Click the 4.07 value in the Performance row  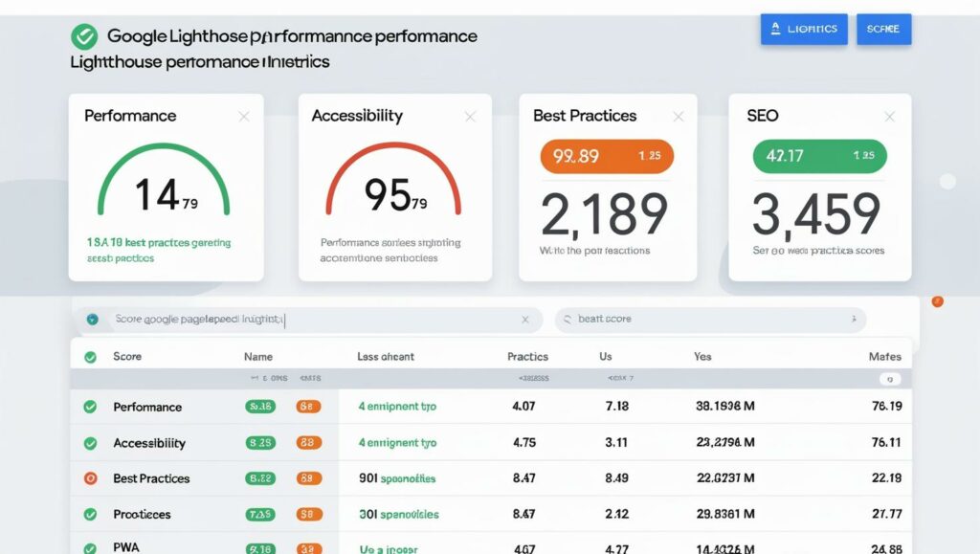coord(523,407)
